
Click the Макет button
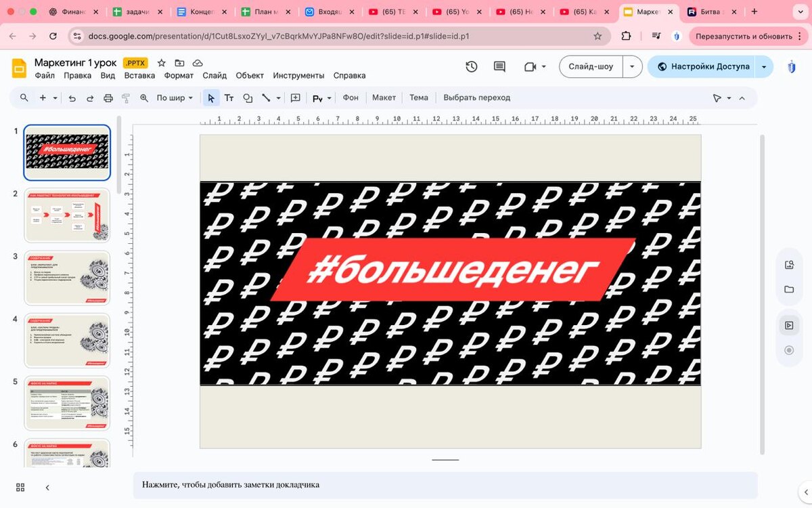pos(384,98)
